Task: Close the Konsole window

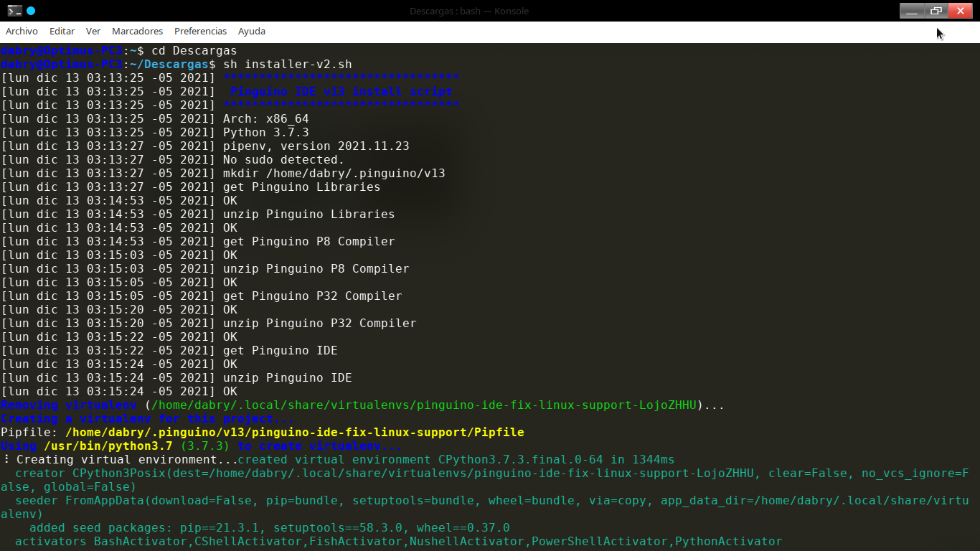Action: coord(960,11)
